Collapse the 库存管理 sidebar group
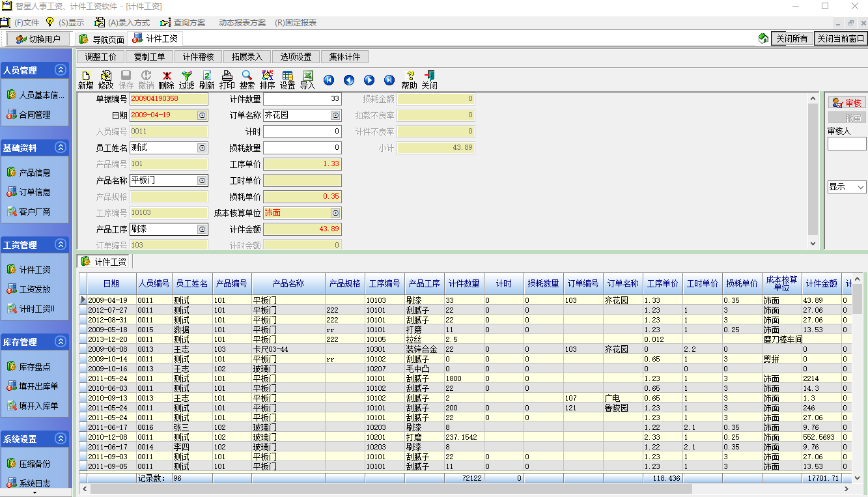The width and height of the screenshot is (868, 497). (x=61, y=341)
